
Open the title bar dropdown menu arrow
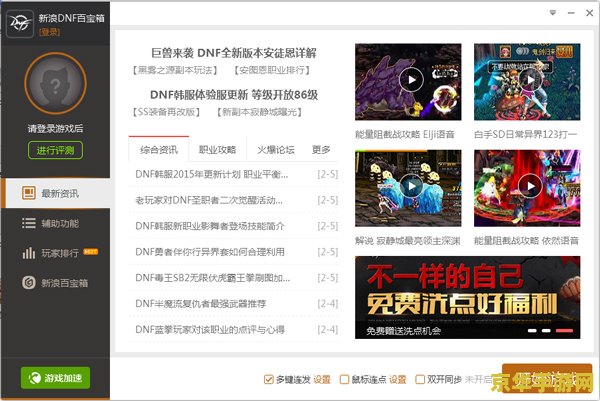tap(553, 13)
